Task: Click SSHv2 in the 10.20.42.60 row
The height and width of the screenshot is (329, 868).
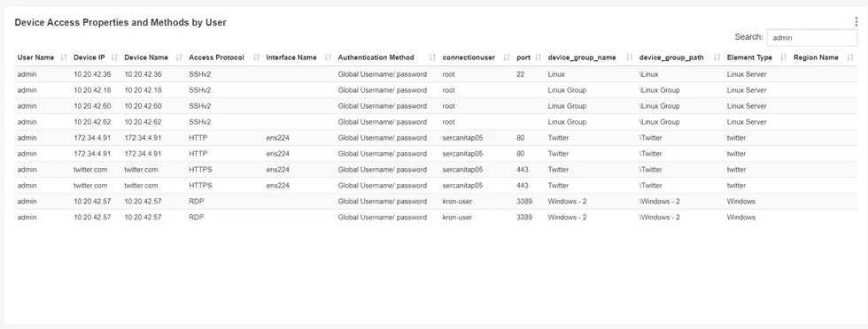Action: [x=199, y=106]
